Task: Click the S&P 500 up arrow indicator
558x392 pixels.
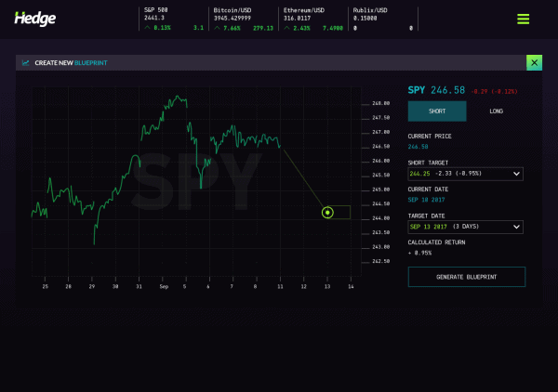Action: [147, 27]
